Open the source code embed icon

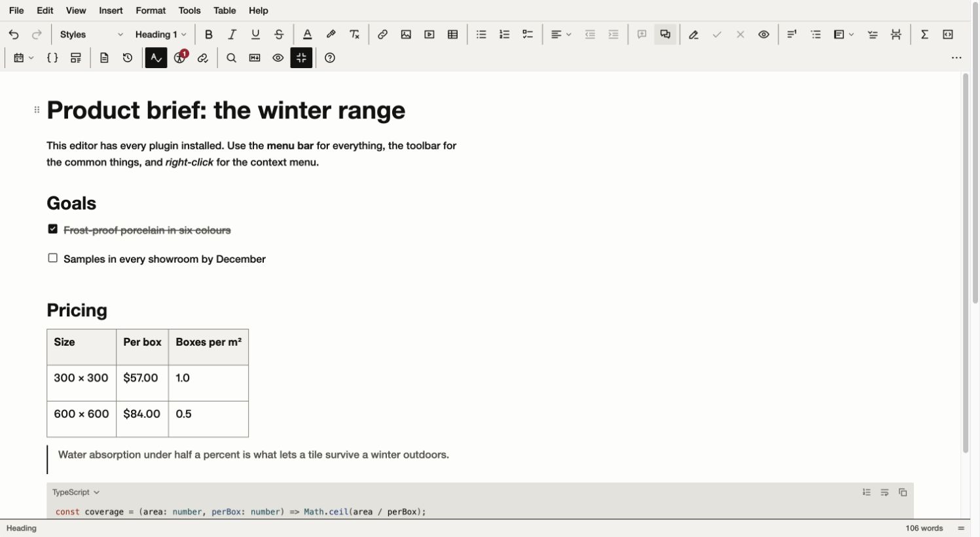click(x=948, y=35)
